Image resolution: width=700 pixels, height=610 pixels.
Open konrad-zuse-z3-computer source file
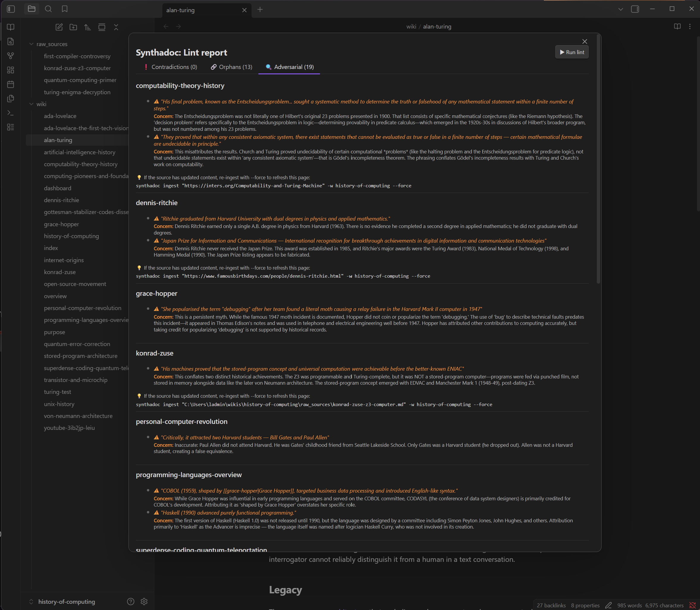click(x=77, y=68)
